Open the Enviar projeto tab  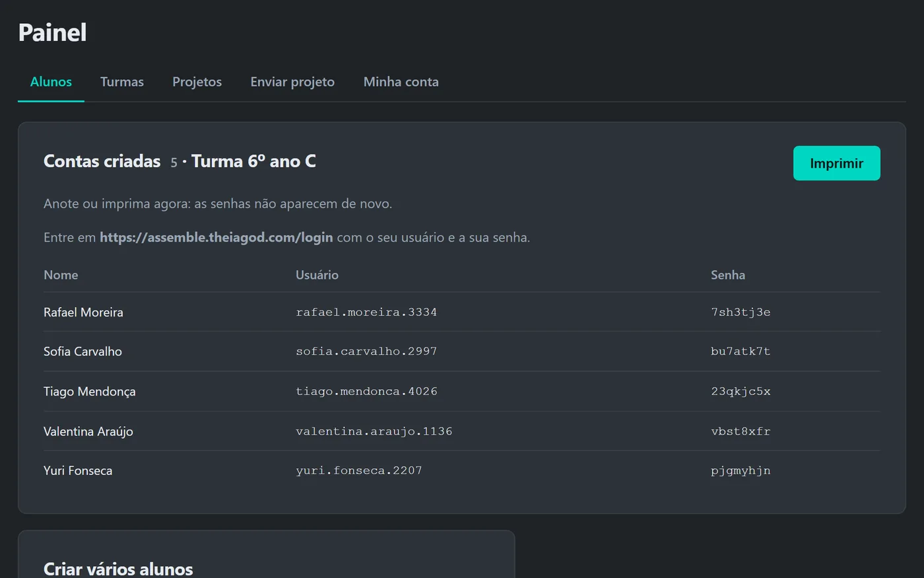click(x=292, y=82)
